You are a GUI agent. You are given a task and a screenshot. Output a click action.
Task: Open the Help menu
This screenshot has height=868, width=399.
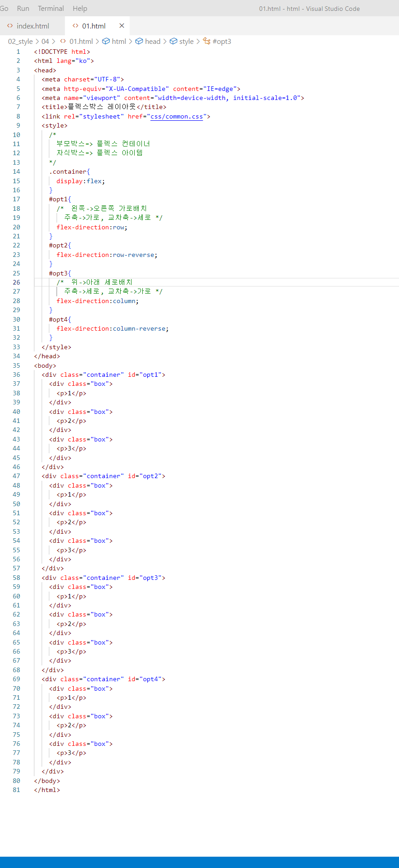coord(80,9)
